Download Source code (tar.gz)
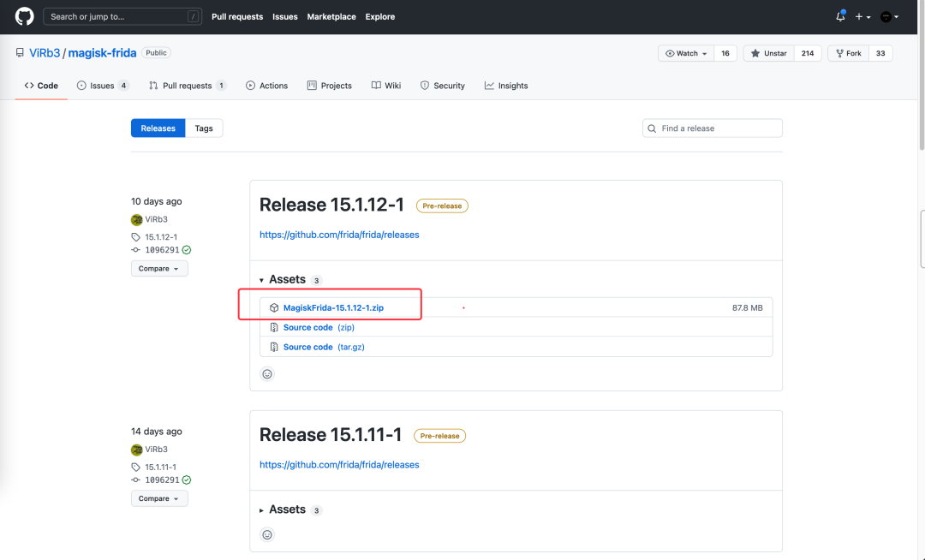The image size is (925, 560). (x=324, y=347)
